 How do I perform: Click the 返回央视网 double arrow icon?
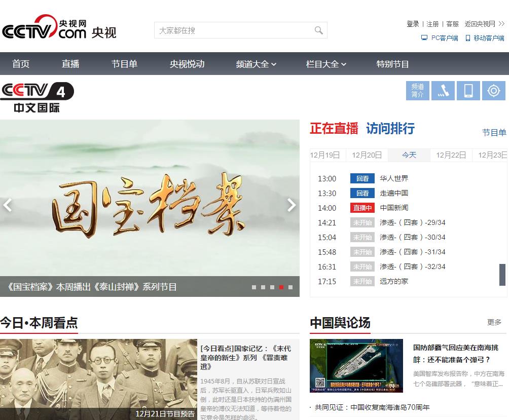point(501,24)
